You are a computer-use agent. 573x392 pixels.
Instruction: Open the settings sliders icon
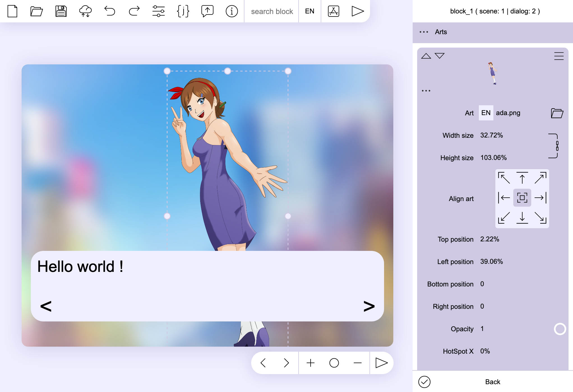[158, 11]
